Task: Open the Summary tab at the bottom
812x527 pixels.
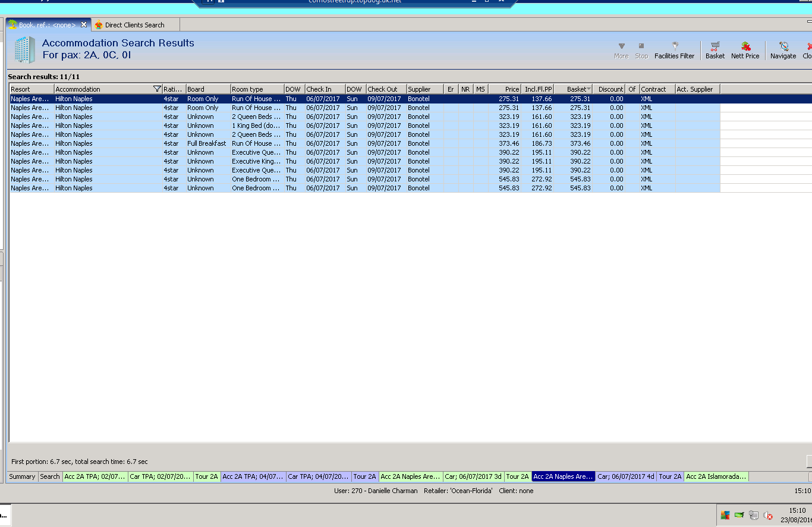Action: (22, 476)
